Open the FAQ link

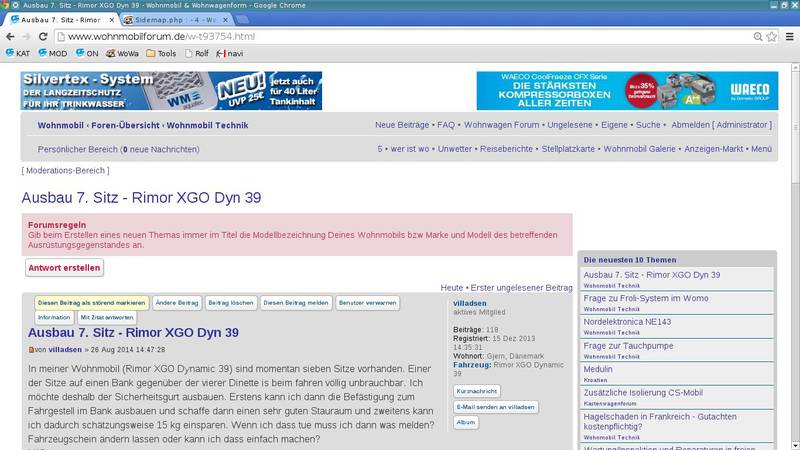point(446,125)
